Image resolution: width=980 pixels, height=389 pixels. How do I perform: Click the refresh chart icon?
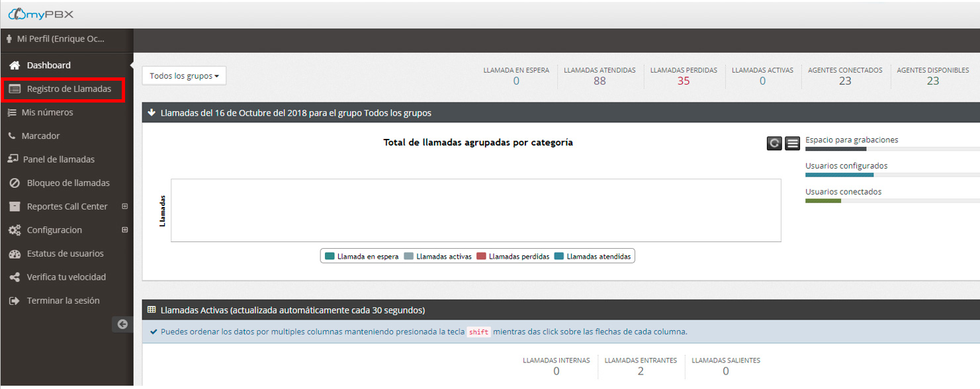pyautogui.click(x=774, y=143)
